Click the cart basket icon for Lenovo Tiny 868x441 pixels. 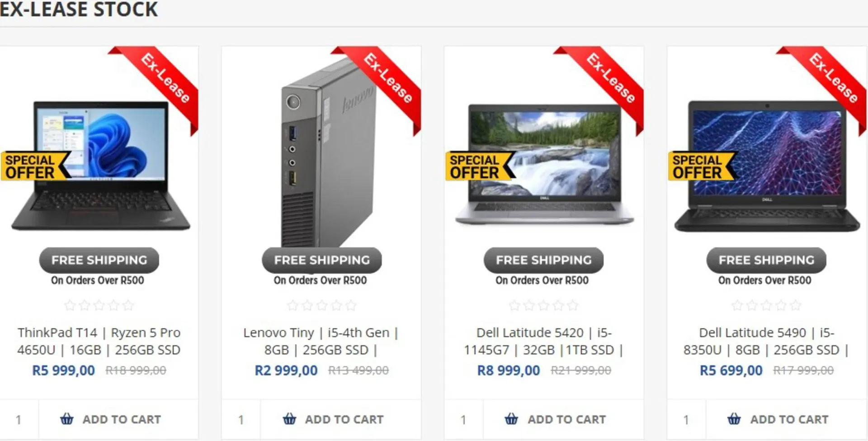point(289,419)
